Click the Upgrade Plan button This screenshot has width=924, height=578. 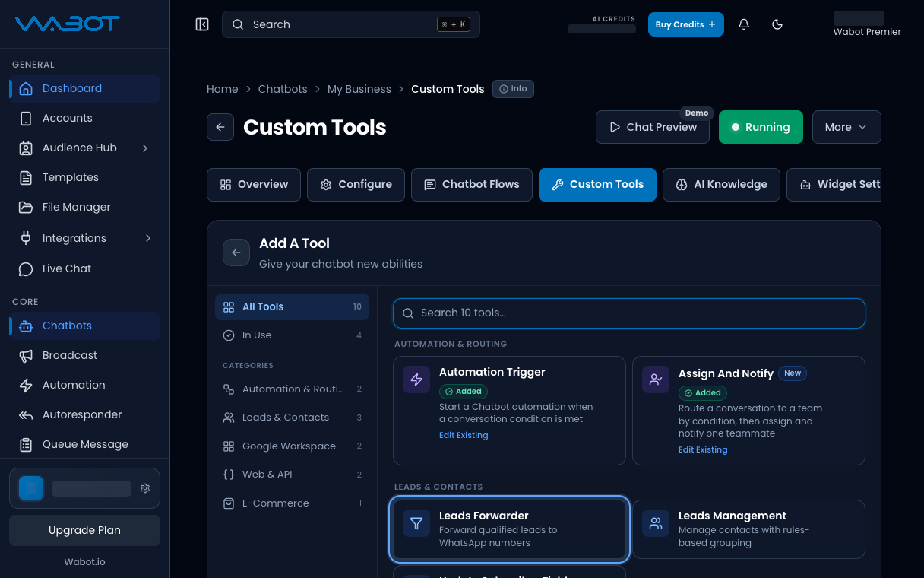coord(84,530)
